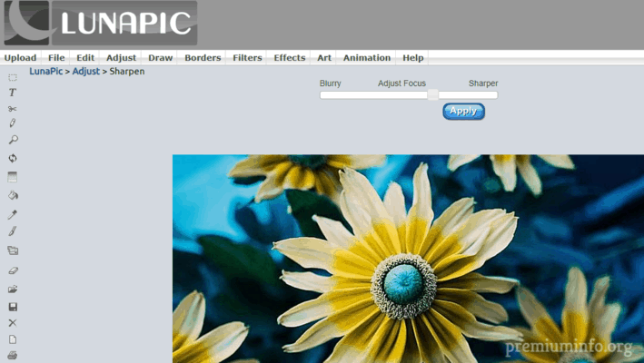
Task: Select the pencil drawing tool
Action: pyautogui.click(x=13, y=123)
